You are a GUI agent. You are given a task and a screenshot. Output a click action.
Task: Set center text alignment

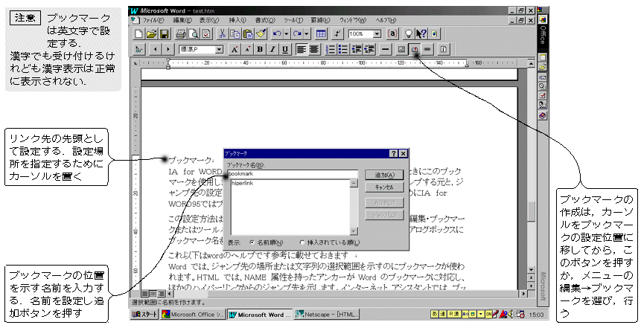coord(313,50)
